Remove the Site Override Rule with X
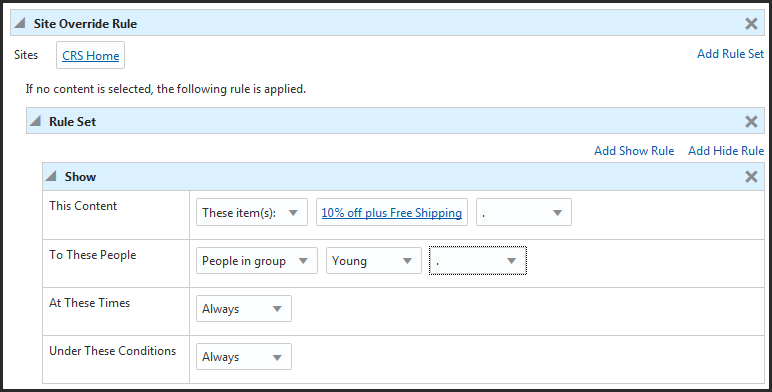772x392 pixels. (x=751, y=23)
